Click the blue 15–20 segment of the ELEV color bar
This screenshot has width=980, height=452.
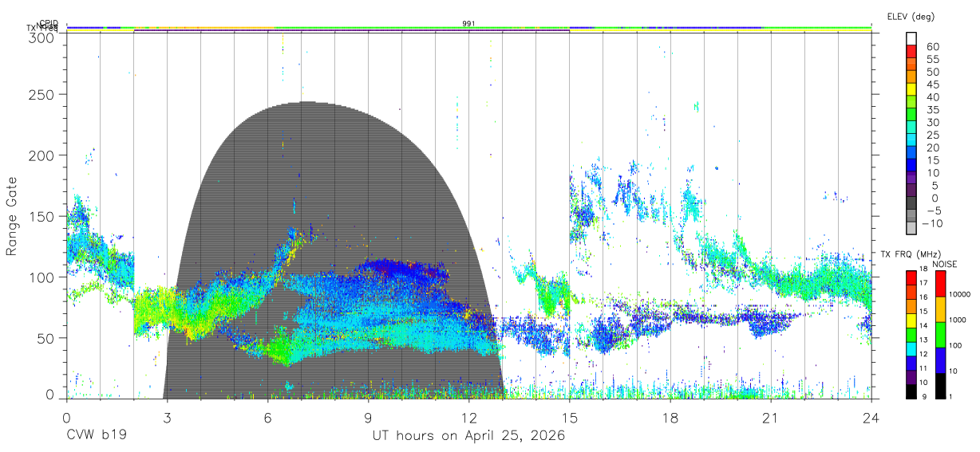click(x=911, y=153)
